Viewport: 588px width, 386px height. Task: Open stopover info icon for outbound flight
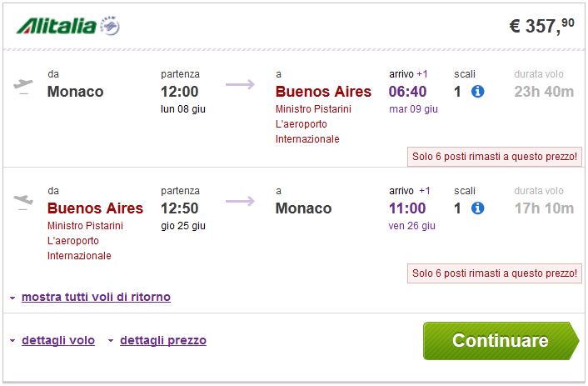tap(477, 91)
